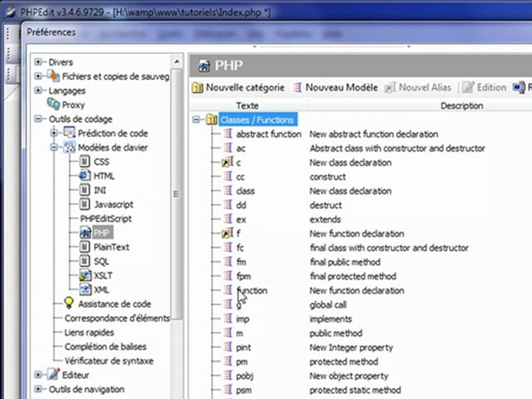Viewport: 532px width, 399px height.
Task: Click the Texte column header
Action: (x=247, y=105)
